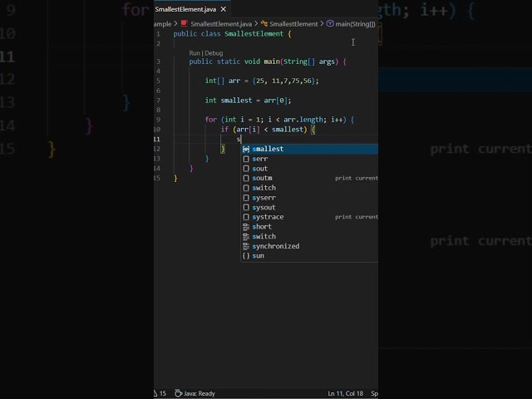Choose the 'serr' snippet suggestion

tap(309, 159)
